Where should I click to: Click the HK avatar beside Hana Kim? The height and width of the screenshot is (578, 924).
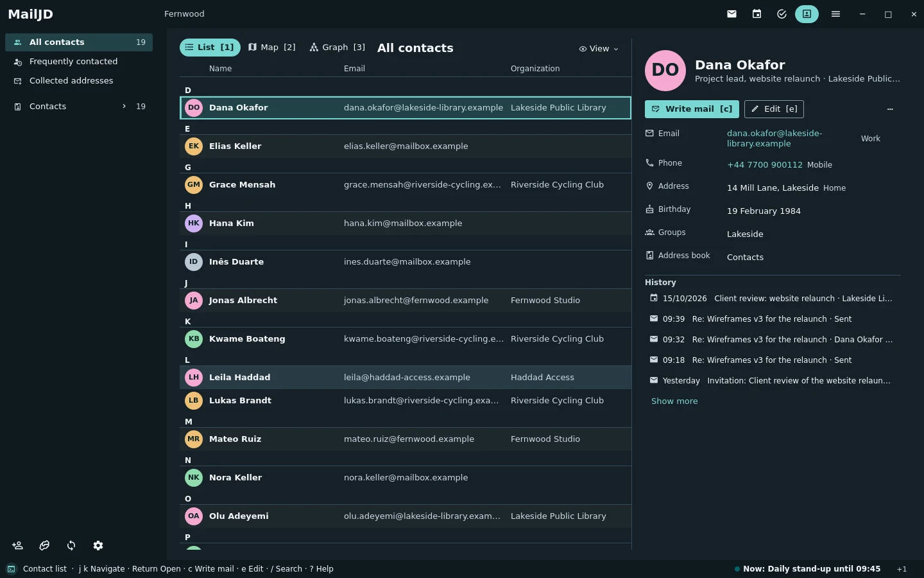pos(194,223)
